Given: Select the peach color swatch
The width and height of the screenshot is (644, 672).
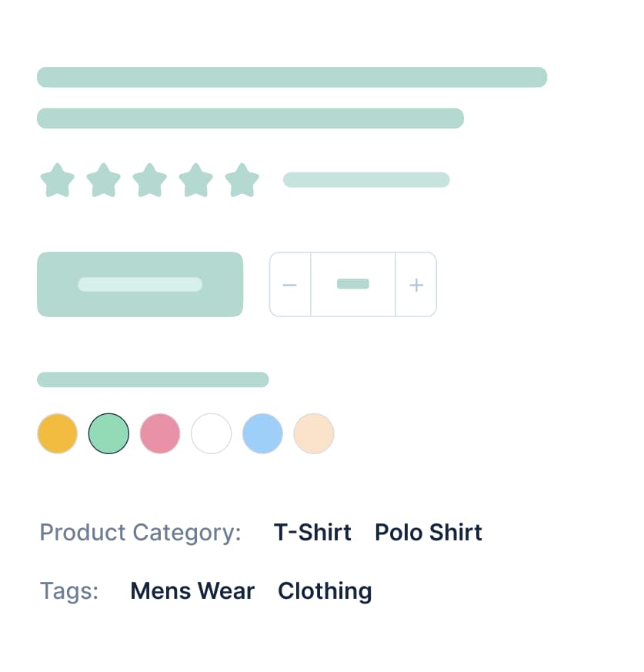Looking at the screenshot, I should [314, 433].
